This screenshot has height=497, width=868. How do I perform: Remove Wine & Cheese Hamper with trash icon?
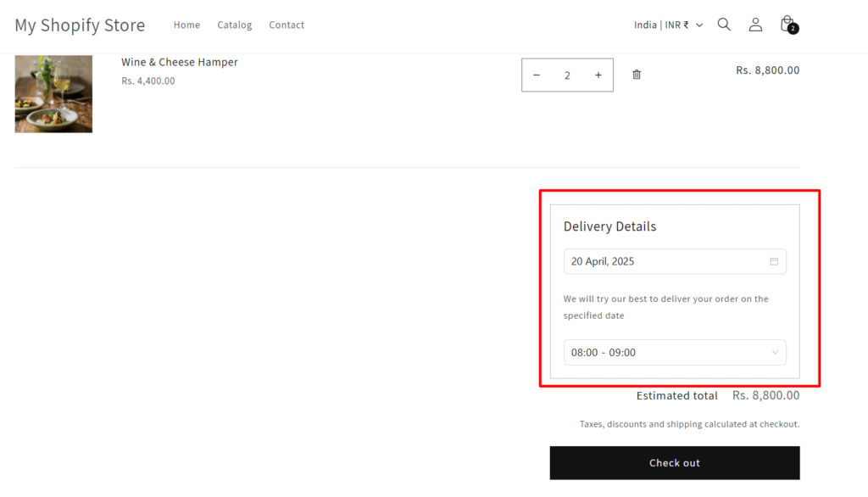[637, 75]
